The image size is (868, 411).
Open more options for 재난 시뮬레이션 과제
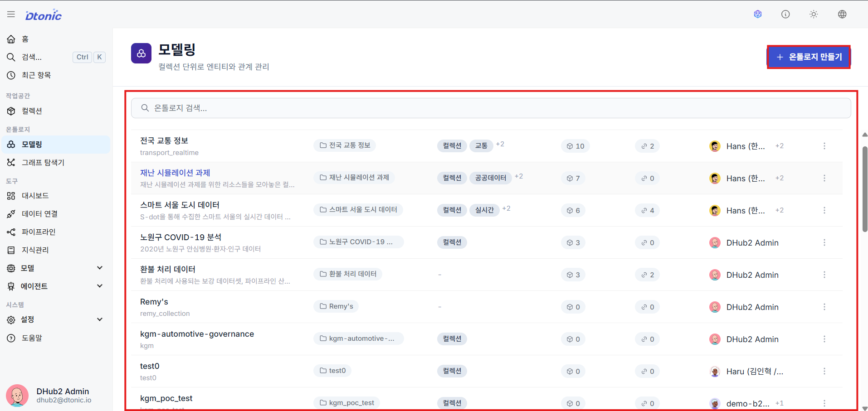pos(824,178)
